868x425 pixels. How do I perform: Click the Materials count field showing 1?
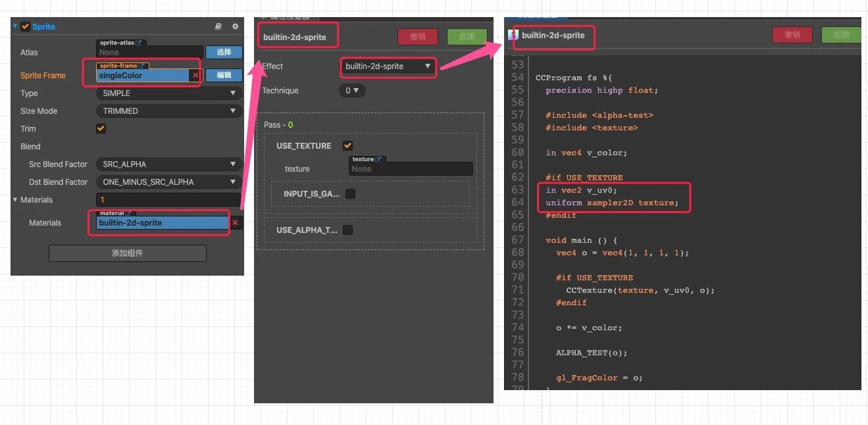point(168,200)
